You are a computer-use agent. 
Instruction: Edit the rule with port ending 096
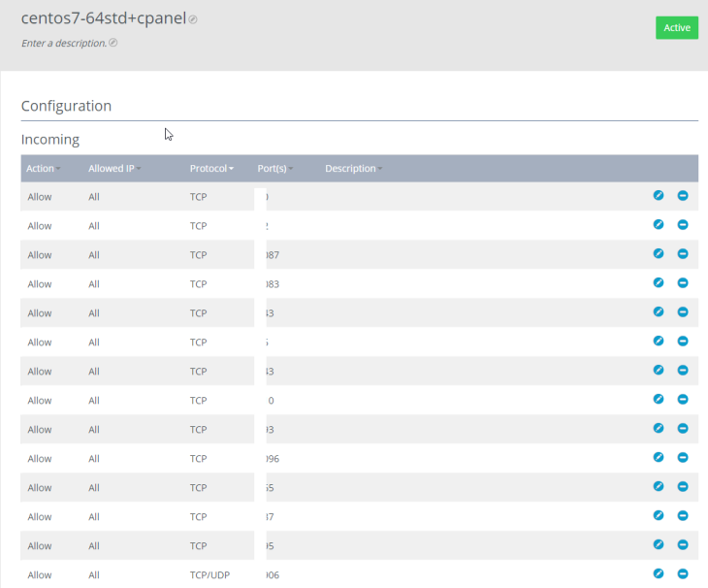pyautogui.click(x=659, y=457)
